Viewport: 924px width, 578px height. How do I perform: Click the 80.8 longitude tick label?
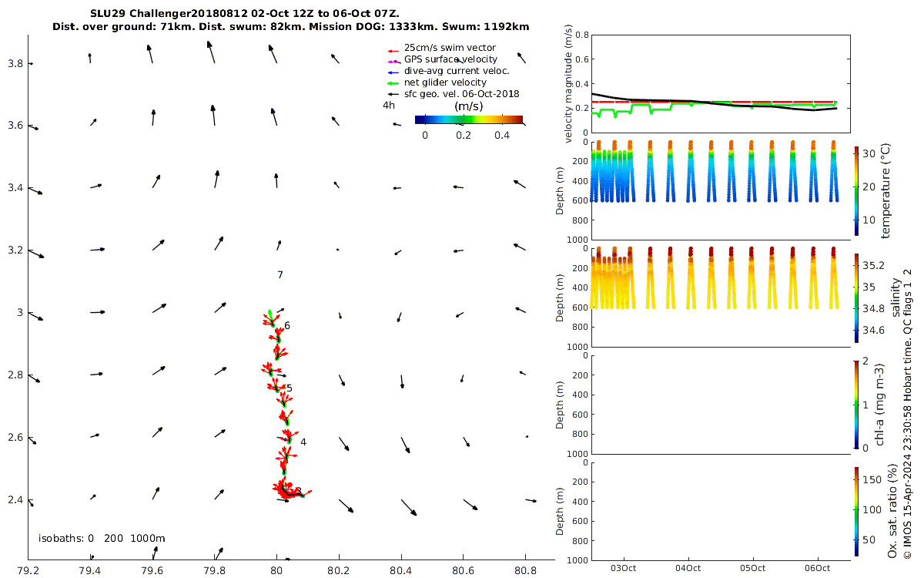click(x=525, y=571)
